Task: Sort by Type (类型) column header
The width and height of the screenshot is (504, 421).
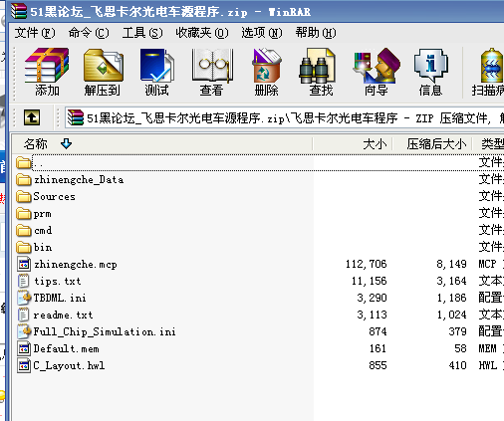Action: point(488,144)
